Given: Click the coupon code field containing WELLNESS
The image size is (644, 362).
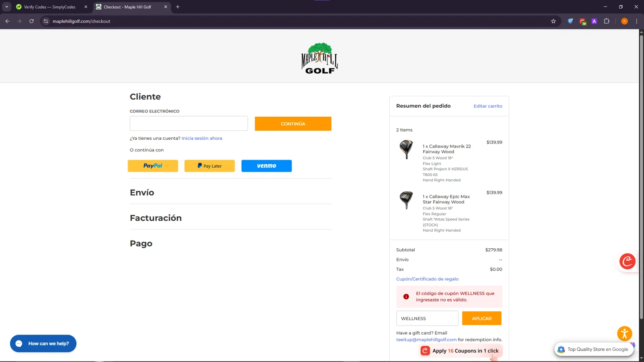Looking at the screenshot, I should pos(427,318).
